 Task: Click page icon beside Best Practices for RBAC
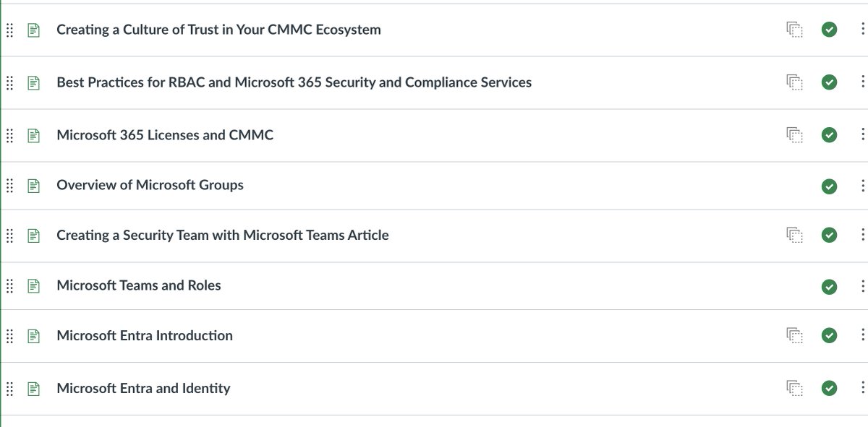click(33, 83)
